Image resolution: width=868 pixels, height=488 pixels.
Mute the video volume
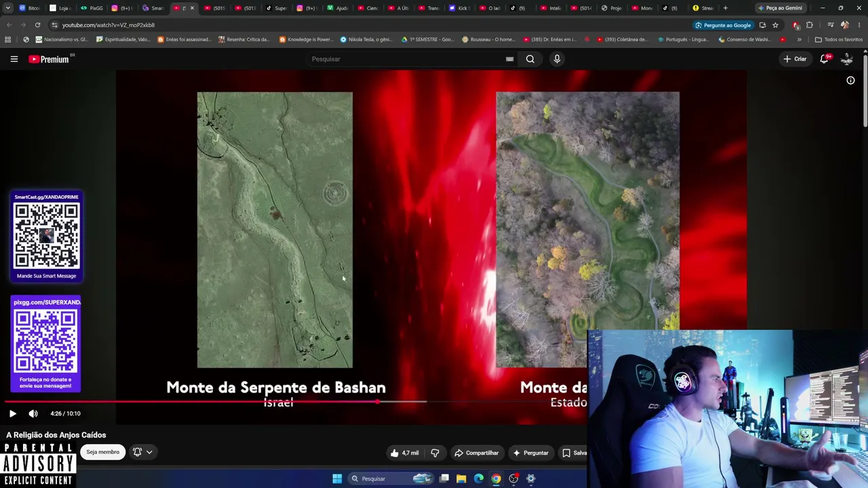tap(33, 413)
